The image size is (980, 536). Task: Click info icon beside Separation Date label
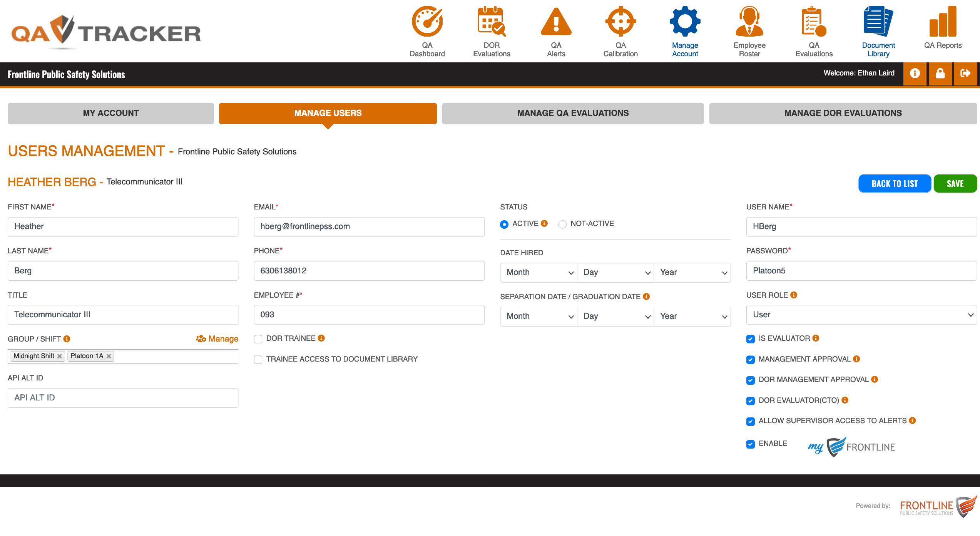tap(646, 296)
